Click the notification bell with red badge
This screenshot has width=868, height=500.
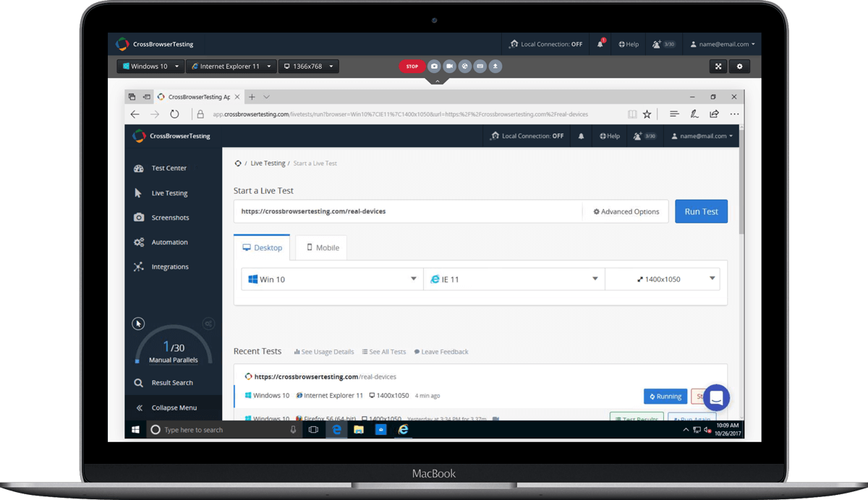tap(600, 44)
